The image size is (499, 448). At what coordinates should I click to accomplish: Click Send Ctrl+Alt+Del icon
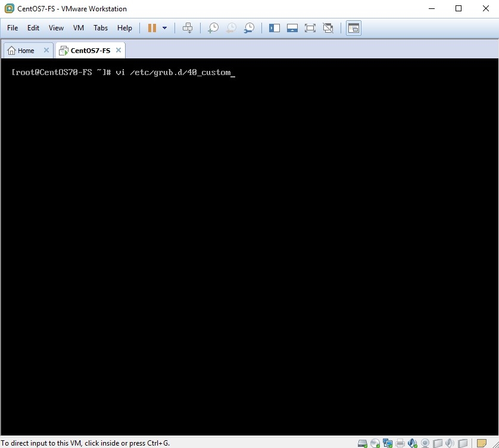pos(188,28)
